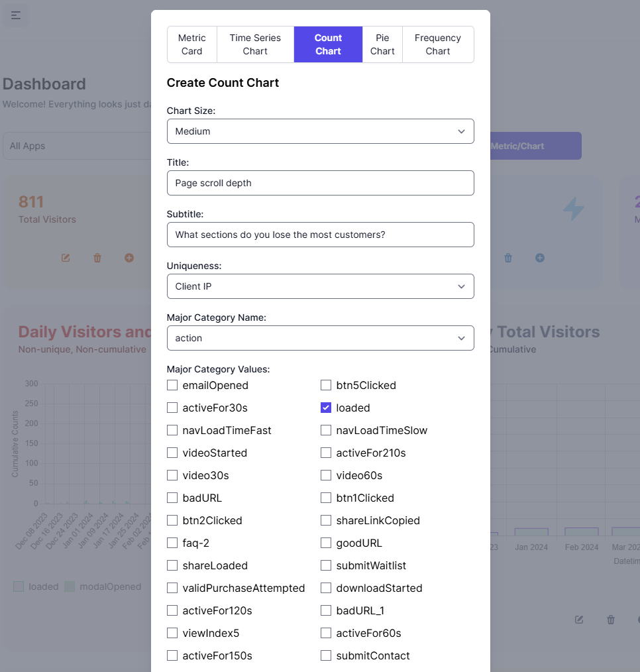The image size is (640, 672).
Task: Open the sidebar menu via hamburger icon
Action: pos(16,15)
